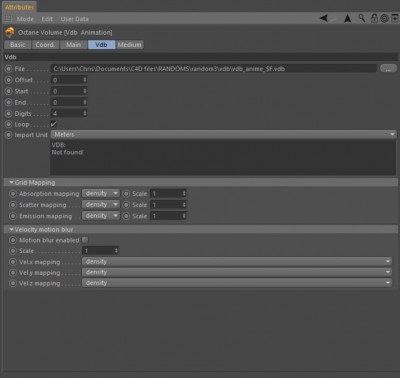Switch to the Medium tab
The image size is (400, 378).
(x=130, y=45)
